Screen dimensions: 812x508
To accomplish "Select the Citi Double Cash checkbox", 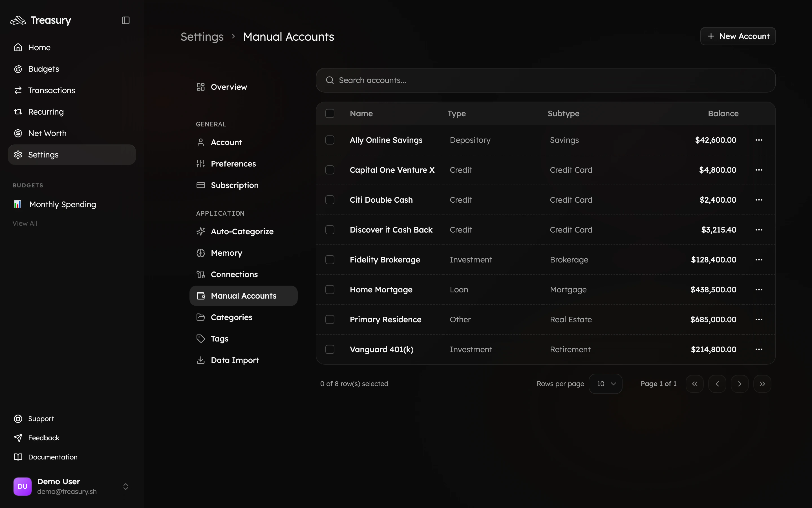I will (x=330, y=200).
